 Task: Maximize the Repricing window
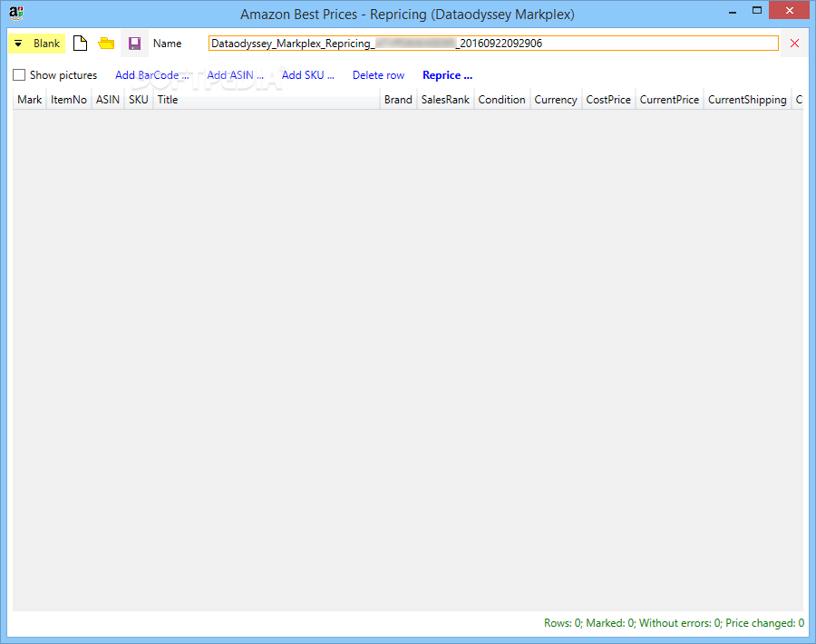(x=757, y=10)
